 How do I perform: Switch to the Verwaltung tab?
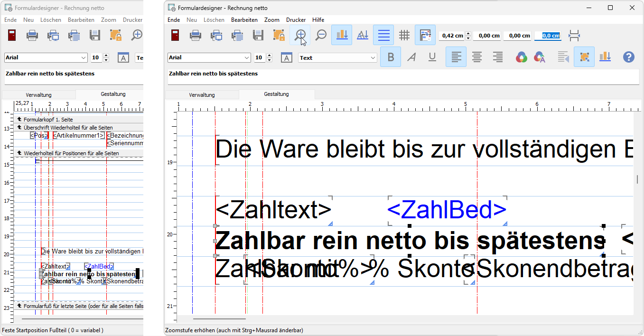[201, 94]
